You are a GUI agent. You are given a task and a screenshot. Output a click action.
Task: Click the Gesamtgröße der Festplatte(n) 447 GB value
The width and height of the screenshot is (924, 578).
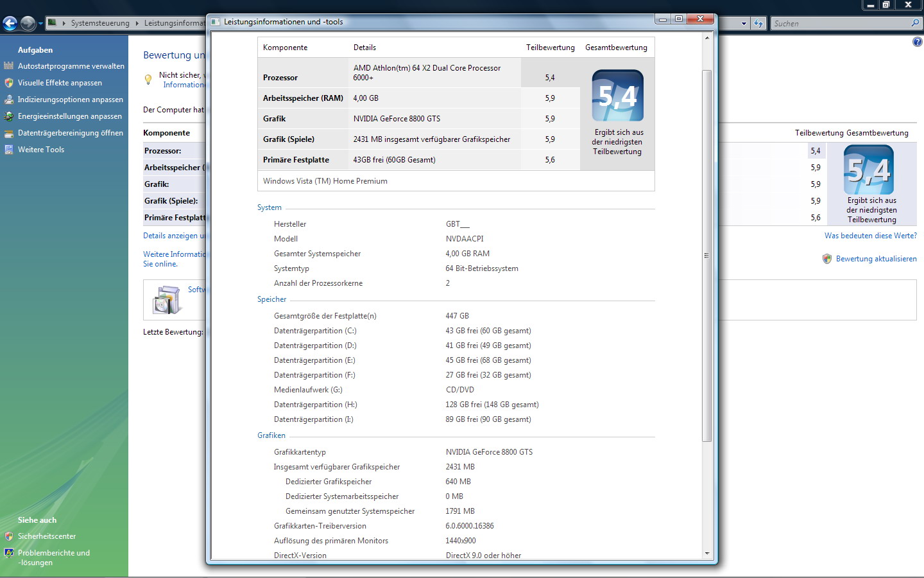458,316
